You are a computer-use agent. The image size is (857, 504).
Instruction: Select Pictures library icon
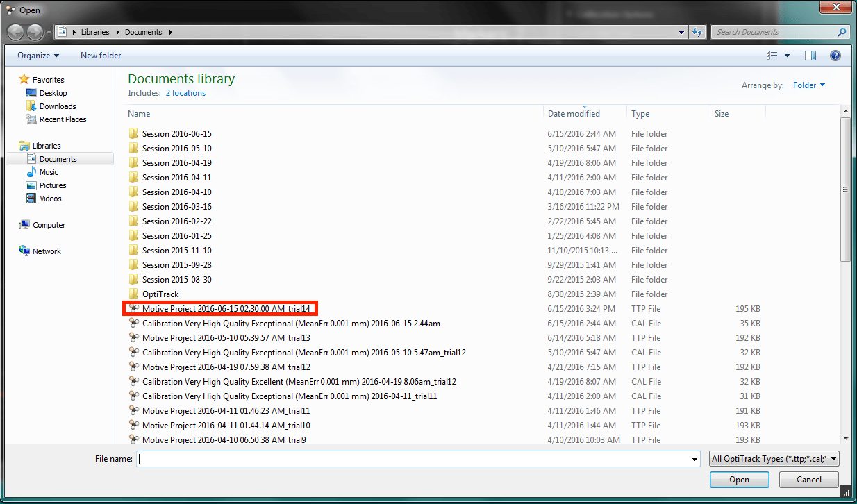pos(31,185)
